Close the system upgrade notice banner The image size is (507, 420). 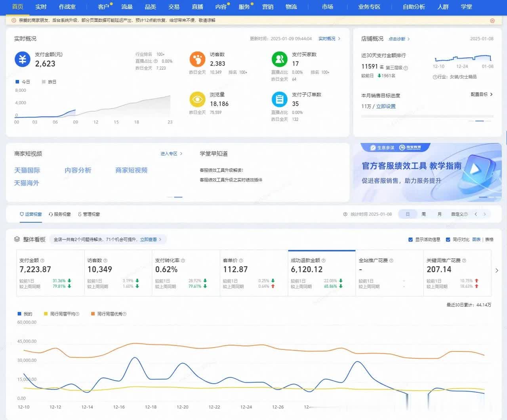(x=492, y=21)
